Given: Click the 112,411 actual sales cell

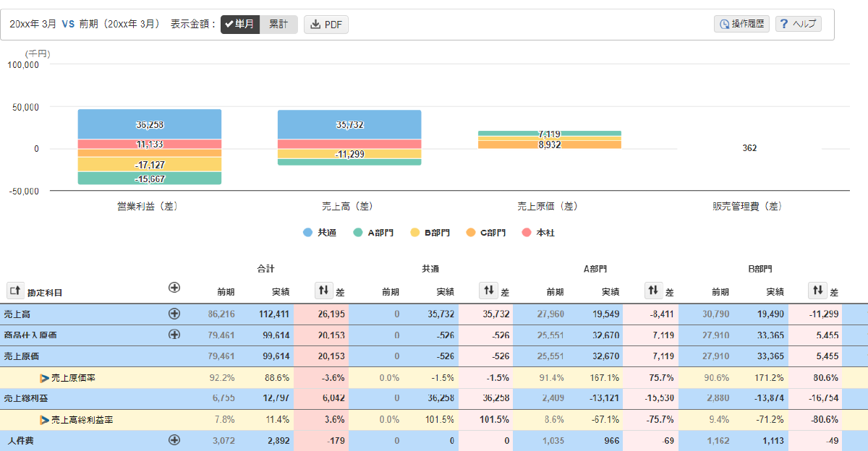Looking at the screenshot, I should (x=274, y=314).
